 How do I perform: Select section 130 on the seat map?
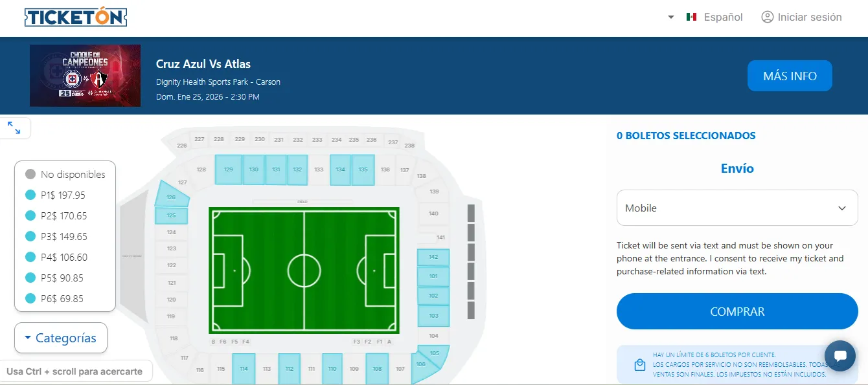(x=253, y=170)
